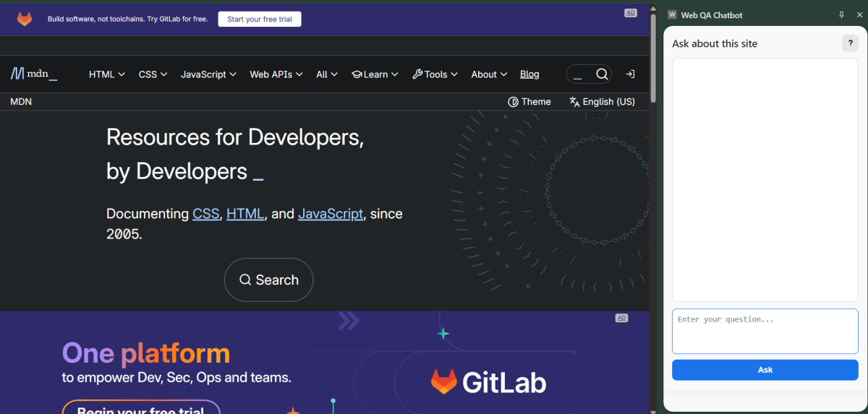Viewport: 868px width, 414px height.
Task: Expand the Web APIs dropdown menu
Action: click(x=276, y=74)
